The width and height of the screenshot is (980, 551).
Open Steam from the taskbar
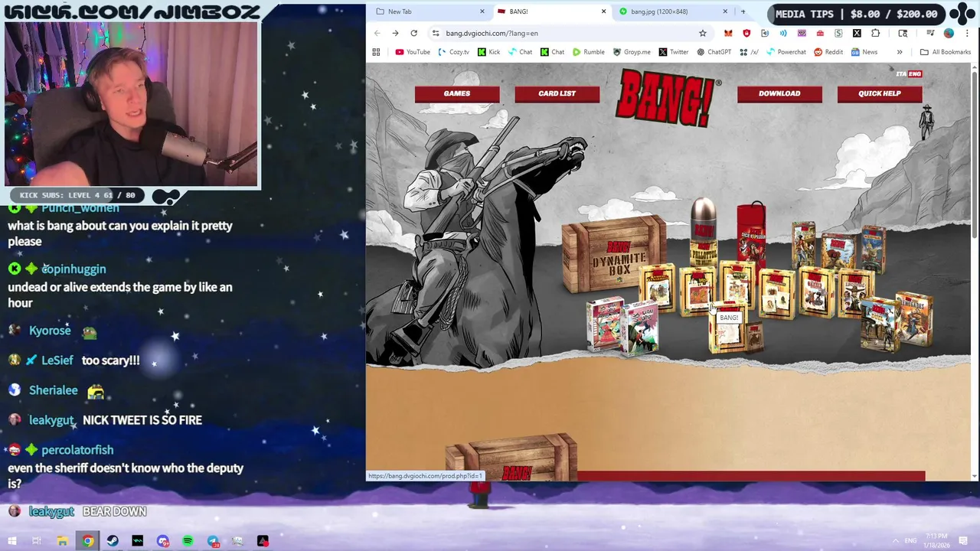[113, 541]
